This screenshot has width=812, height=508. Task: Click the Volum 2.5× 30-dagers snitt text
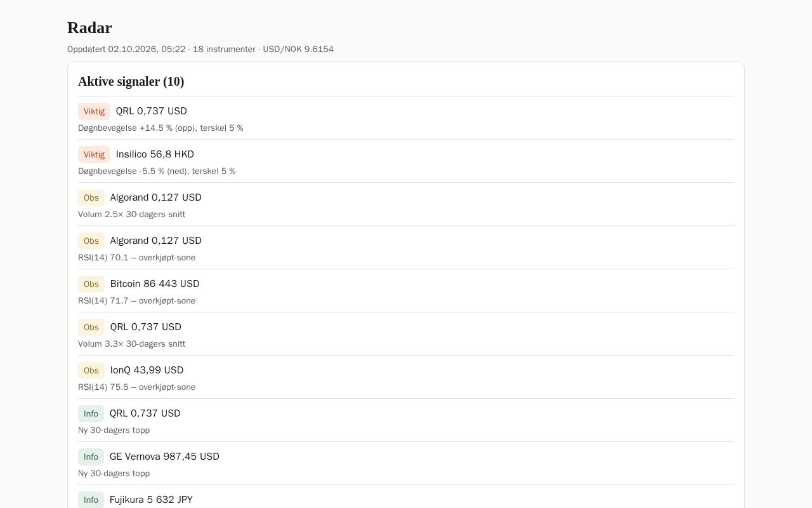132,214
